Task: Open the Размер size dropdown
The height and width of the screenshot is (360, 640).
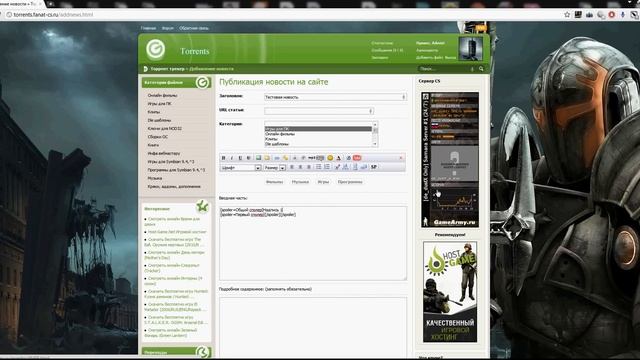Action: pyautogui.click(x=274, y=168)
